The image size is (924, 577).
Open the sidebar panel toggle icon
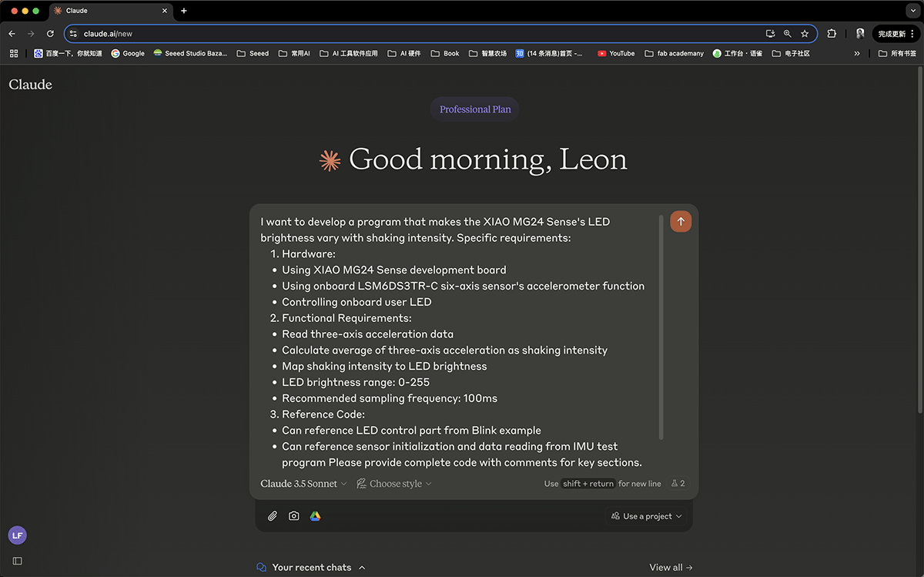(17, 561)
